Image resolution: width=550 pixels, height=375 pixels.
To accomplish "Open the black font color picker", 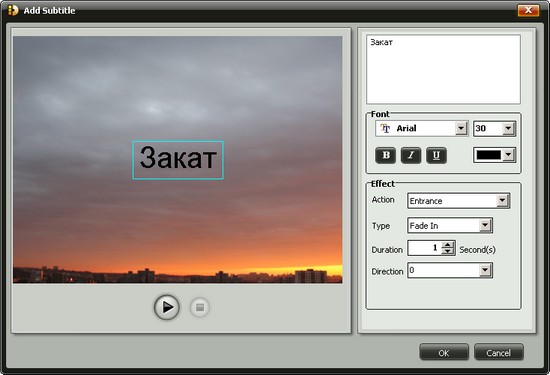I will click(x=508, y=155).
